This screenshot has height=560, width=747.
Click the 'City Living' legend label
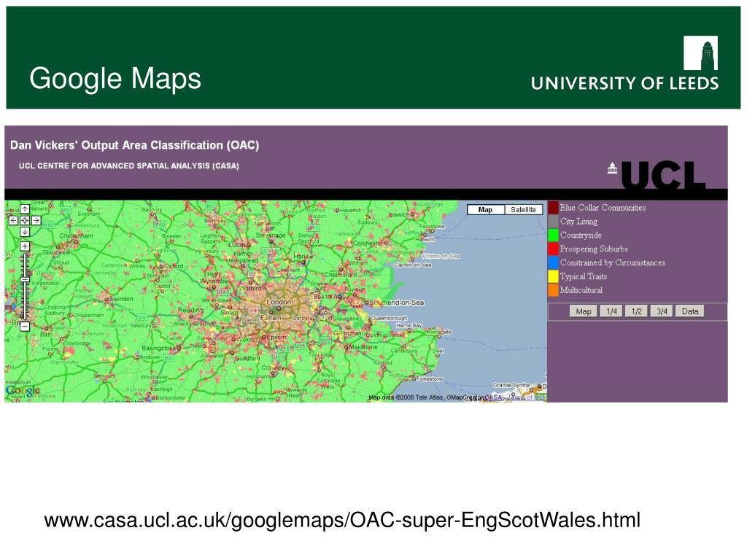578,222
